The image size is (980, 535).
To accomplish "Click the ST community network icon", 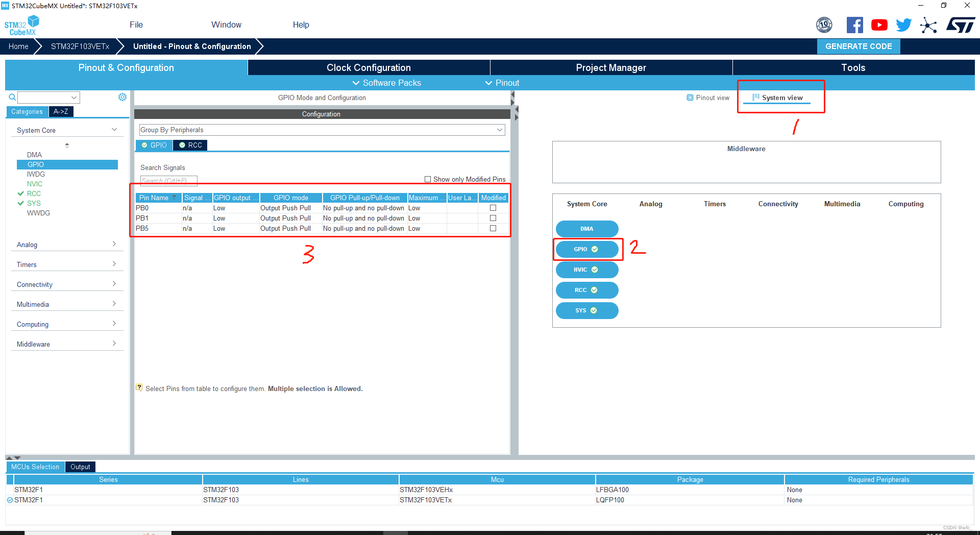I will tap(928, 25).
